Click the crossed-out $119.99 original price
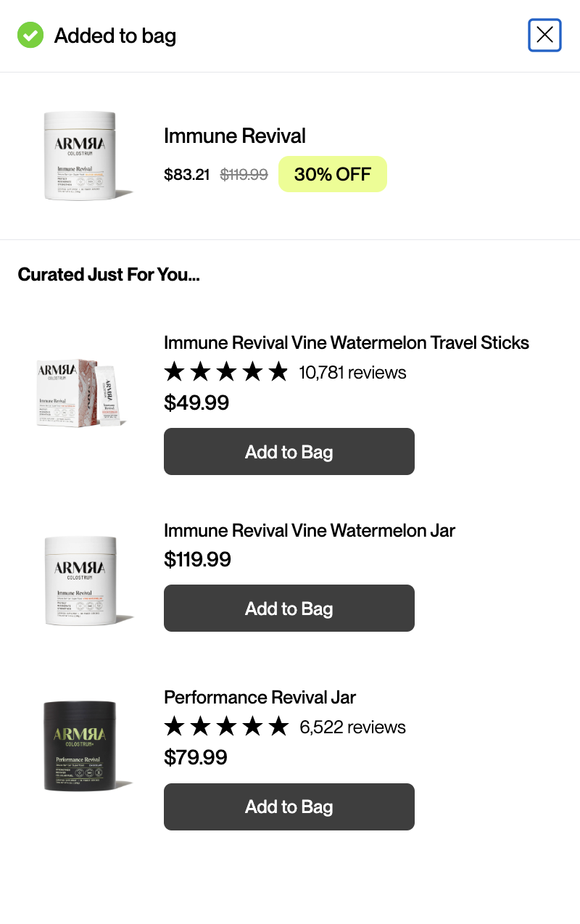Image resolution: width=580 pixels, height=924 pixels. [244, 175]
